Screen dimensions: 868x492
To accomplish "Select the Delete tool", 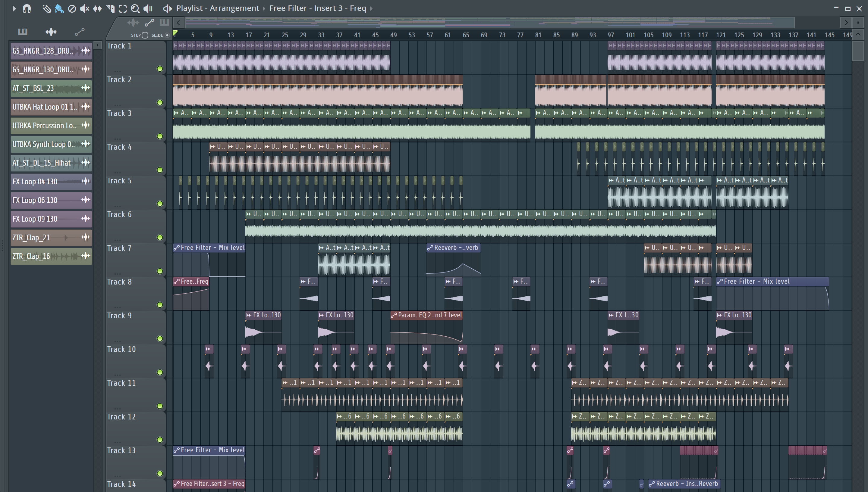I will click(72, 8).
